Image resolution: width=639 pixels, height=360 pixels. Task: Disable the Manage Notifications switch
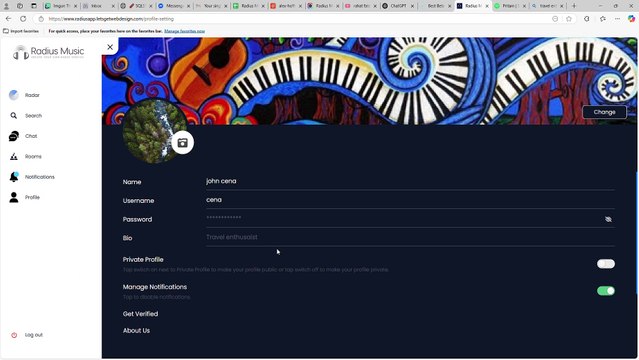(x=606, y=291)
